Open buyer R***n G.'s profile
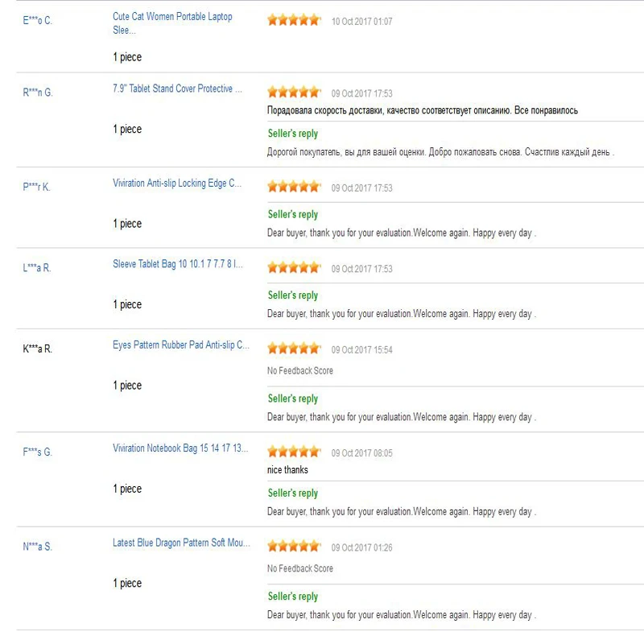This screenshot has width=644, height=644. point(37,93)
